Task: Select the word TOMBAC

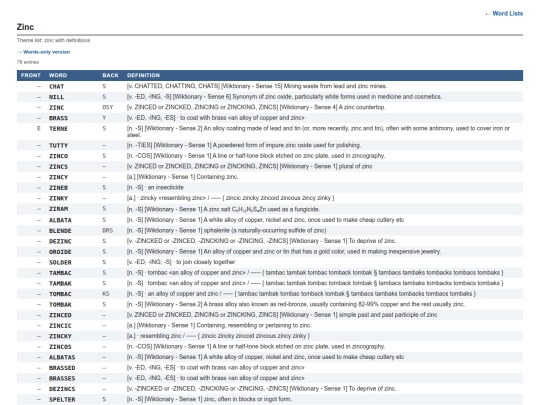Action: pos(60,294)
